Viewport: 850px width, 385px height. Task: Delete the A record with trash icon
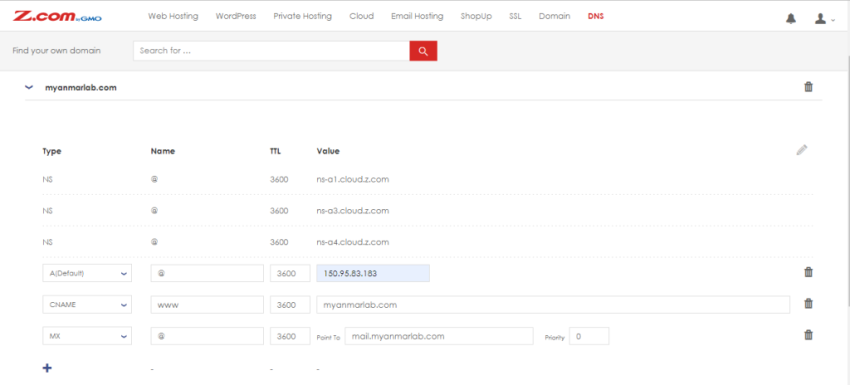pos(808,272)
